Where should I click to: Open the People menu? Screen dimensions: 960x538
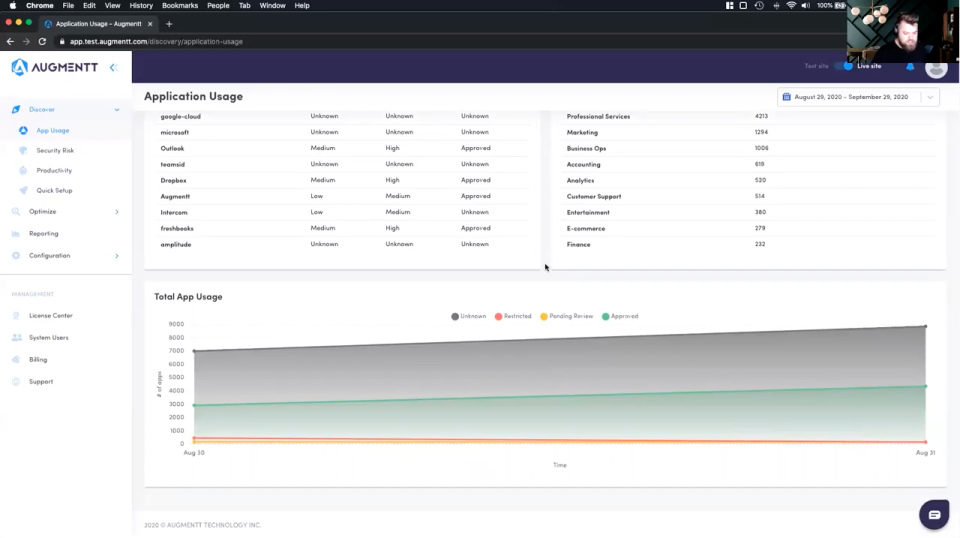coord(218,6)
